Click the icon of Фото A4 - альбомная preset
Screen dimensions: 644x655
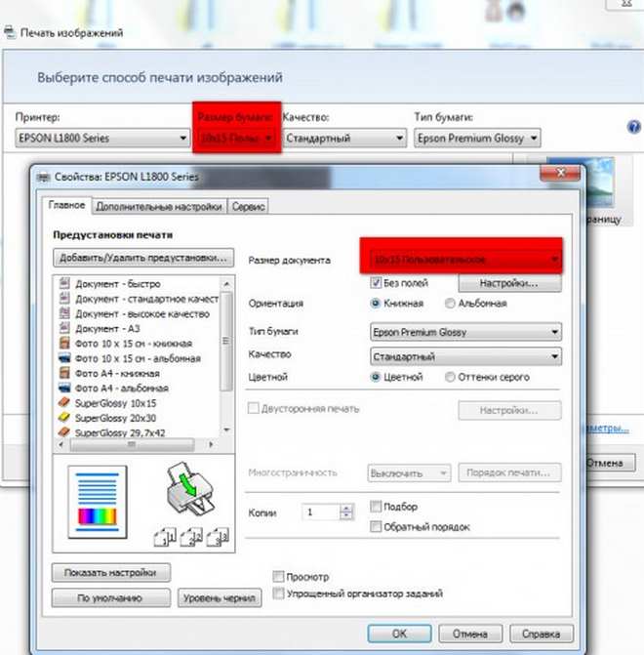pos(63,388)
